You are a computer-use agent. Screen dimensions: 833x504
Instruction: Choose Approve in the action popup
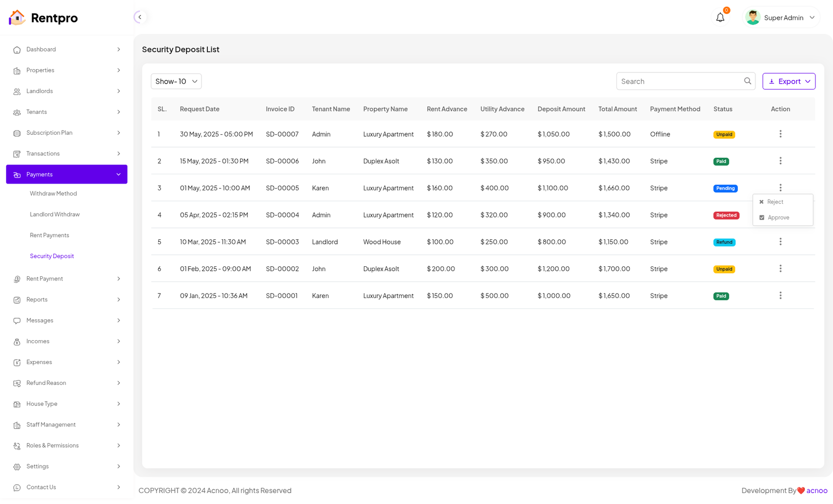(778, 218)
